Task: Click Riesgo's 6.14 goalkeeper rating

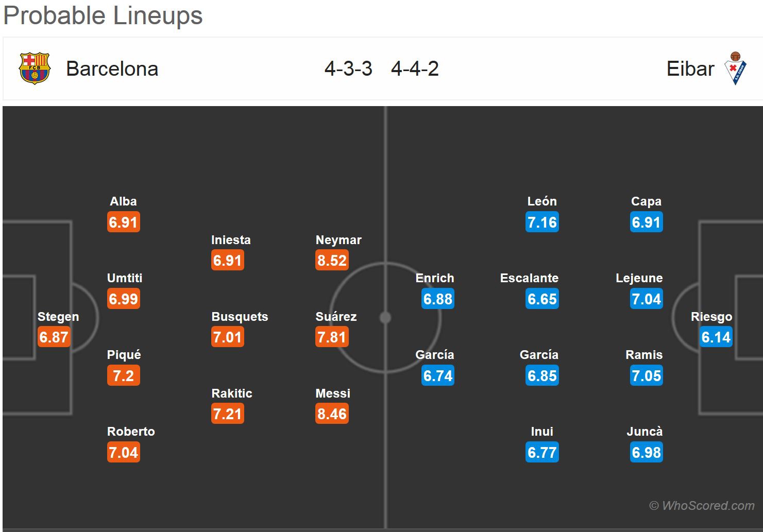Action: (716, 337)
